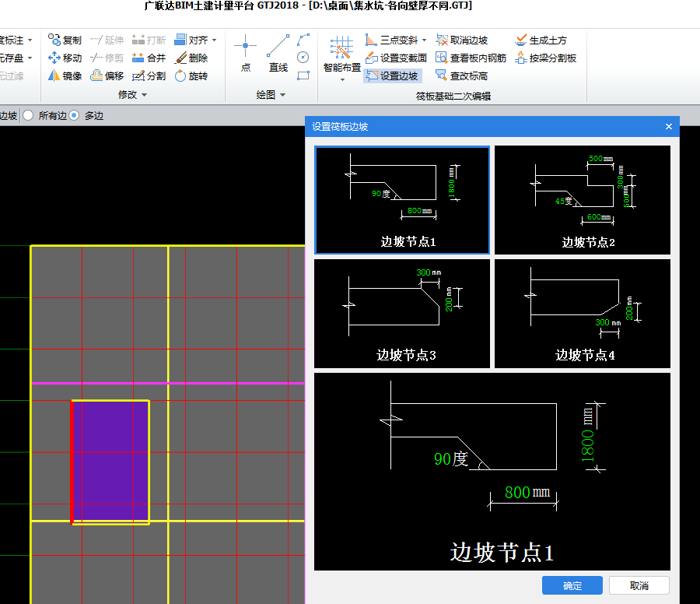Select the rectangle drawing tool icon
This screenshot has width=700, height=604.
point(303,75)
